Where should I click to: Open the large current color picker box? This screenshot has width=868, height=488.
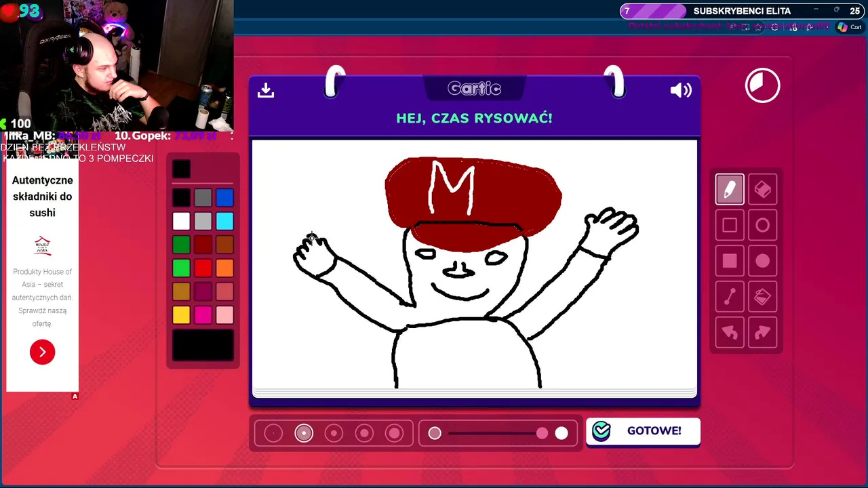point(203,345)
